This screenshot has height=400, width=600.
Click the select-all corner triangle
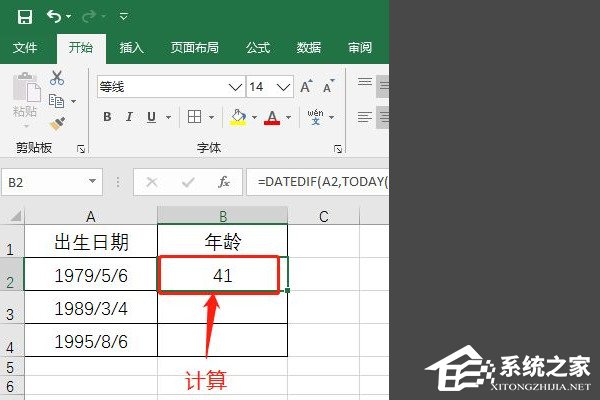point(15,217)
